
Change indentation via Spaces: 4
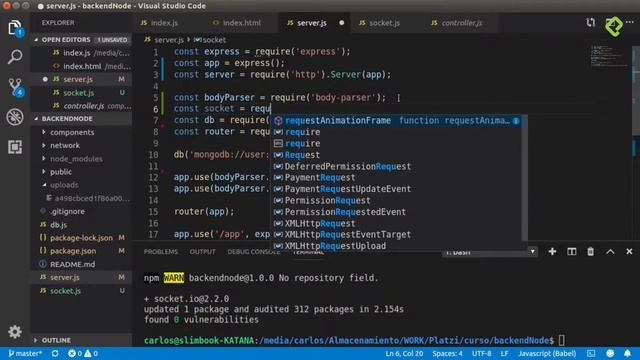point(447,353)
